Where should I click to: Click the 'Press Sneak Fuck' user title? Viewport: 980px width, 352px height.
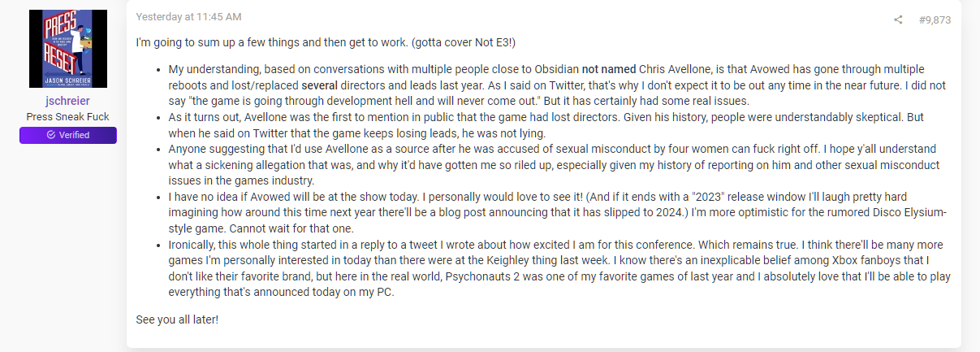[68, 117]
